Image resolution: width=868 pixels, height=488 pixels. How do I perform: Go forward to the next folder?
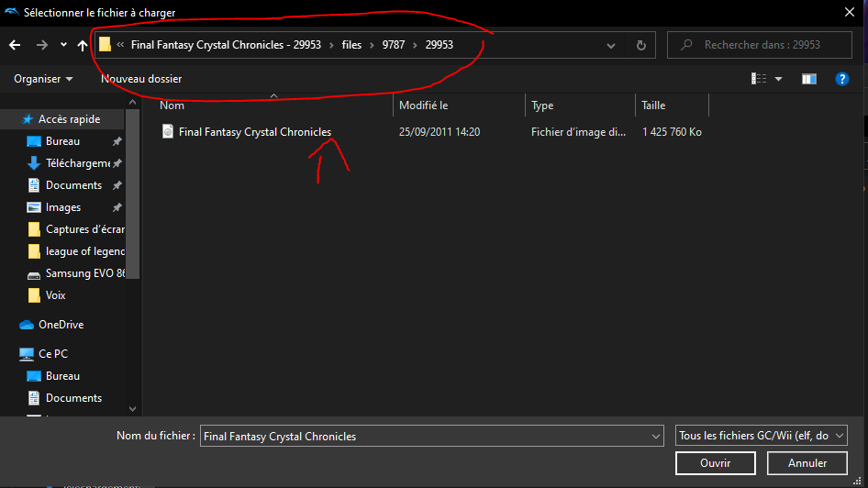pyautogui.click(x=42, y=45)
